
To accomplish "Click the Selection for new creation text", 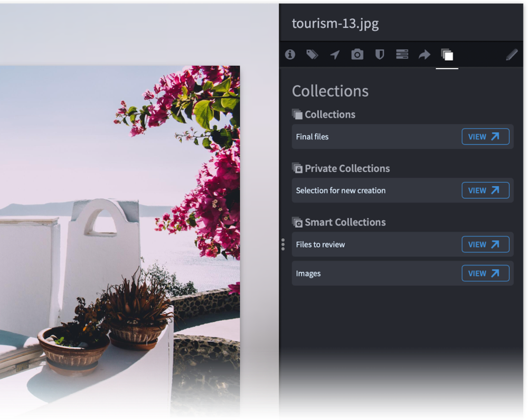I will 341,191.
